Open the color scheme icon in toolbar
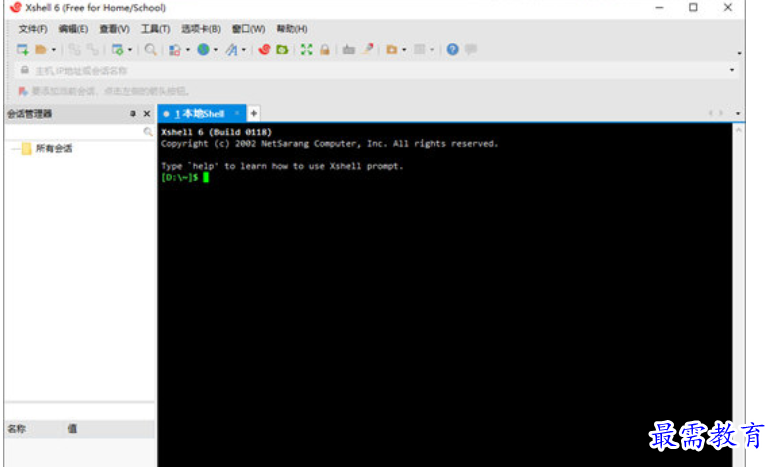The image size is (773, 467). coord(175,49)
